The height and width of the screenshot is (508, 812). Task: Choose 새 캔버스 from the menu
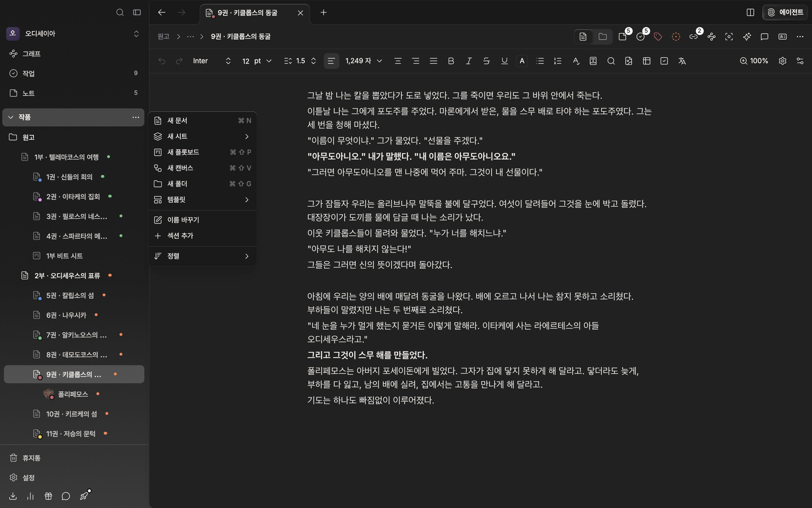pos(202,168)
